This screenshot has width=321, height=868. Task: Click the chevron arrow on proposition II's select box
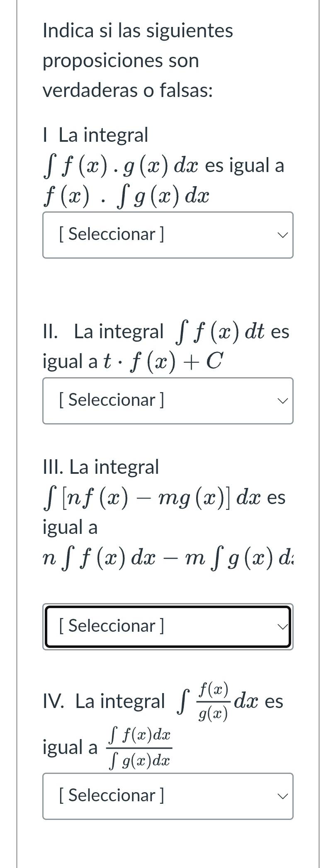[x=282, y=401]
